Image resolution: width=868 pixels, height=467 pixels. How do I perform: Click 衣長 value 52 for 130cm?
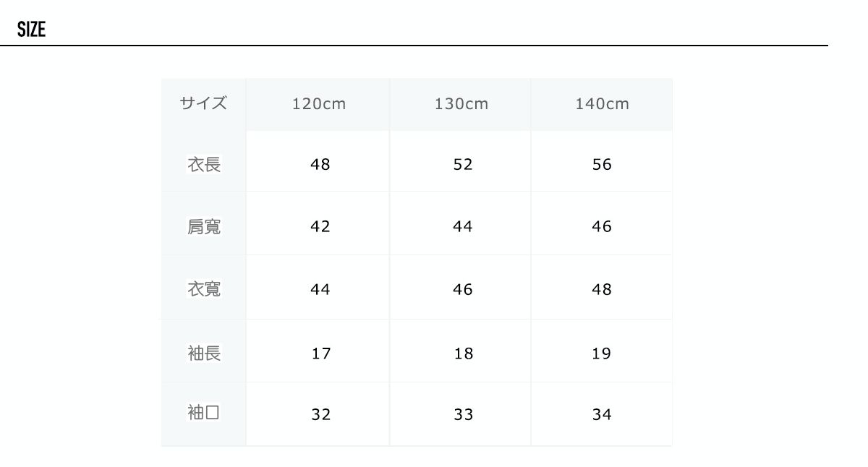(x=462, y=165)
